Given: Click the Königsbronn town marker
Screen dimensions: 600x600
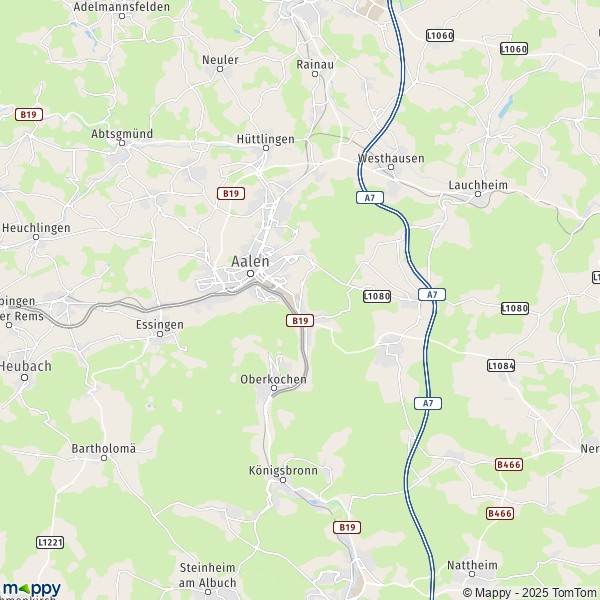Looking at the screenshot, I should pyautogui.click(x=283, y=480).
